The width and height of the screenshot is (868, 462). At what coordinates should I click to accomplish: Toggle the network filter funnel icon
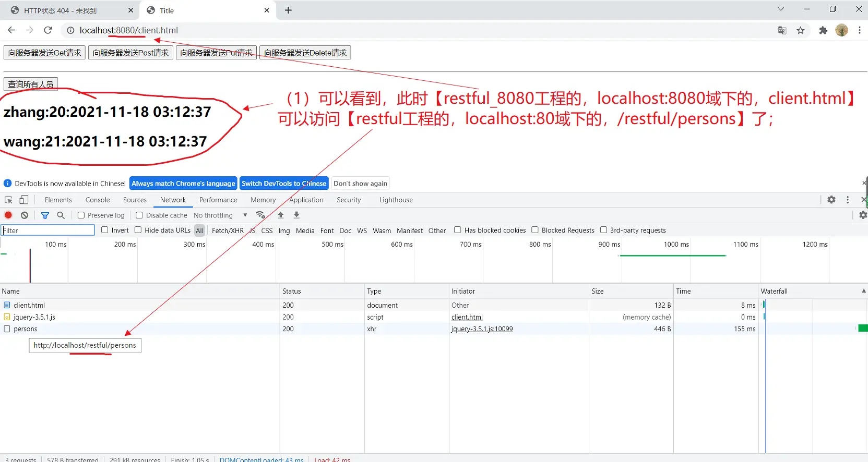pyautogui.click(x=45, y=215)
